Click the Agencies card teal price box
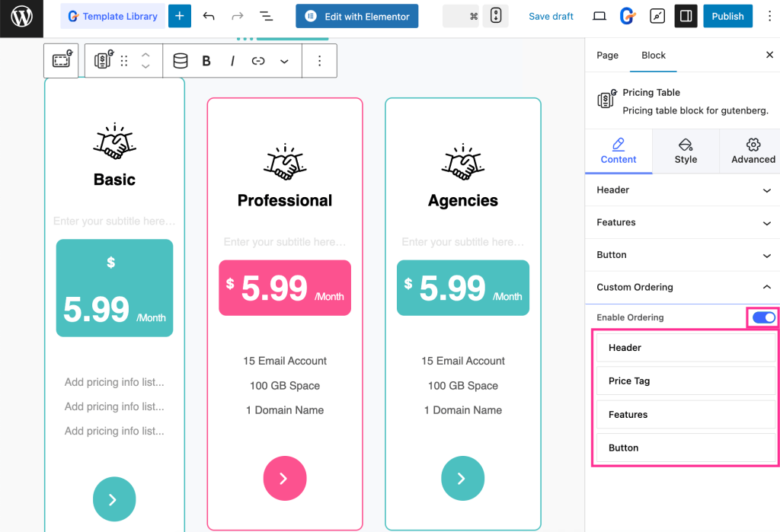780x532 pixels. (462, 288)
